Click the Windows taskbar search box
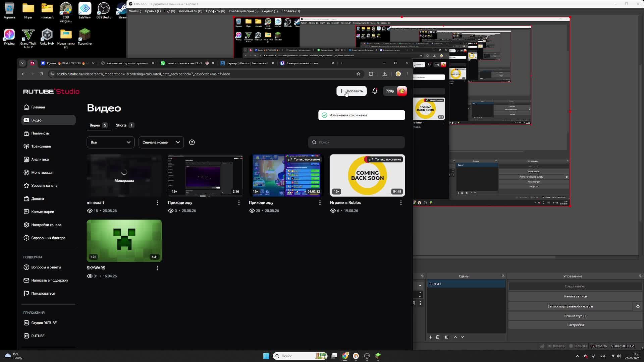This screenshot has height=362, width=644. [x=300, y=356]
